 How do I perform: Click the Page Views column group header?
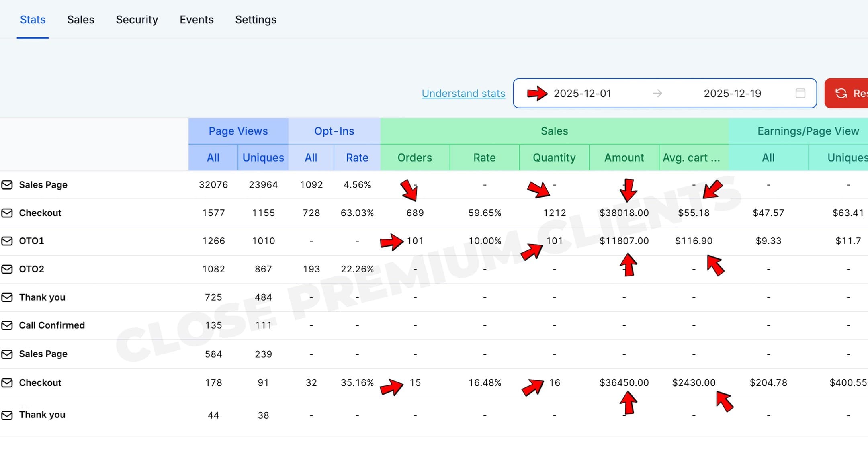pyautogui.click(x=238, y=131)
